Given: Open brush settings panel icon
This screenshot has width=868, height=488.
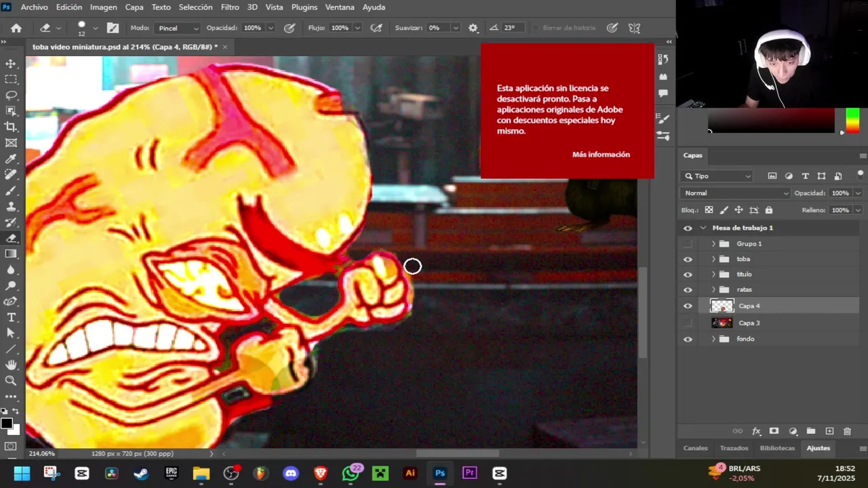Looking at the screenshot, I should click(113, 28).
